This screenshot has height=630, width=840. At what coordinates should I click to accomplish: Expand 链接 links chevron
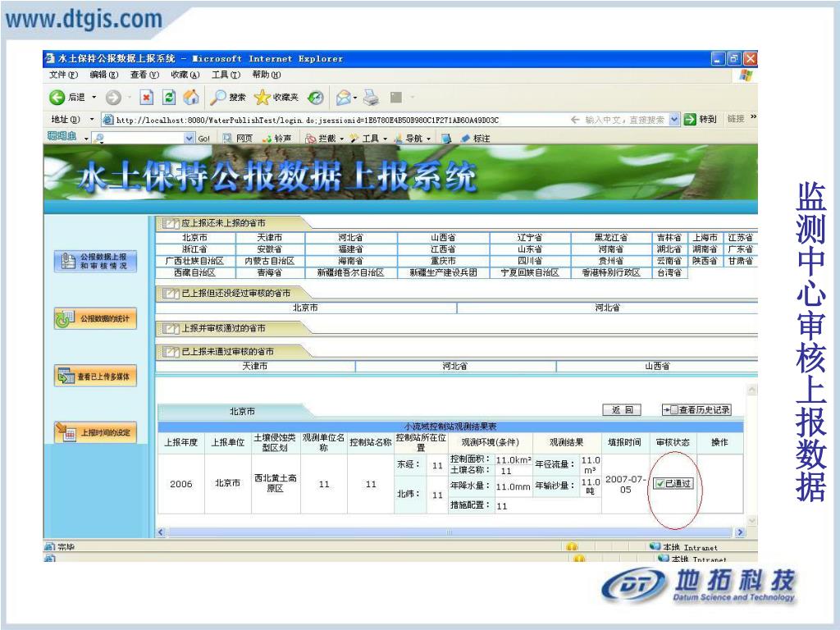point(753,117)
